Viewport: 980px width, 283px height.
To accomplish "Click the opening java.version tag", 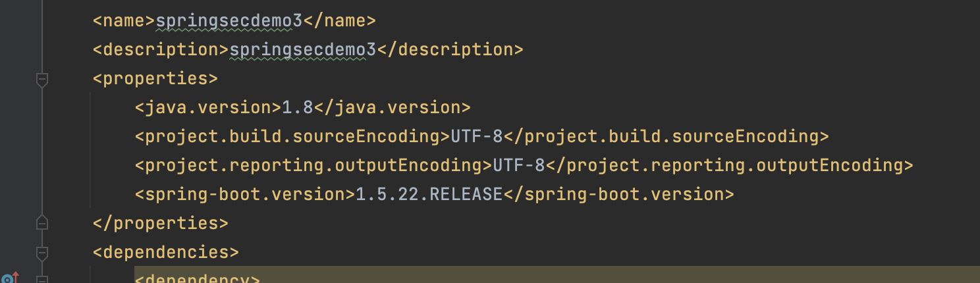I will (x=208, y=108).
